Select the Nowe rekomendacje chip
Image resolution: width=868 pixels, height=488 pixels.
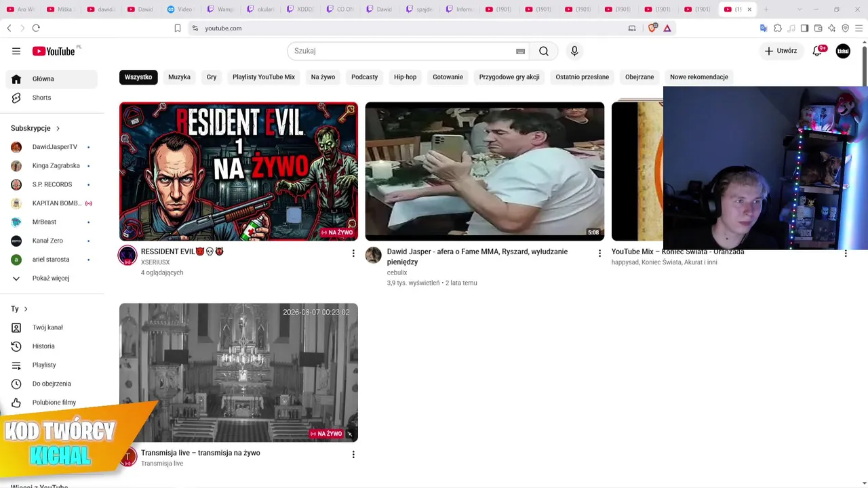(x=699, y=77)
